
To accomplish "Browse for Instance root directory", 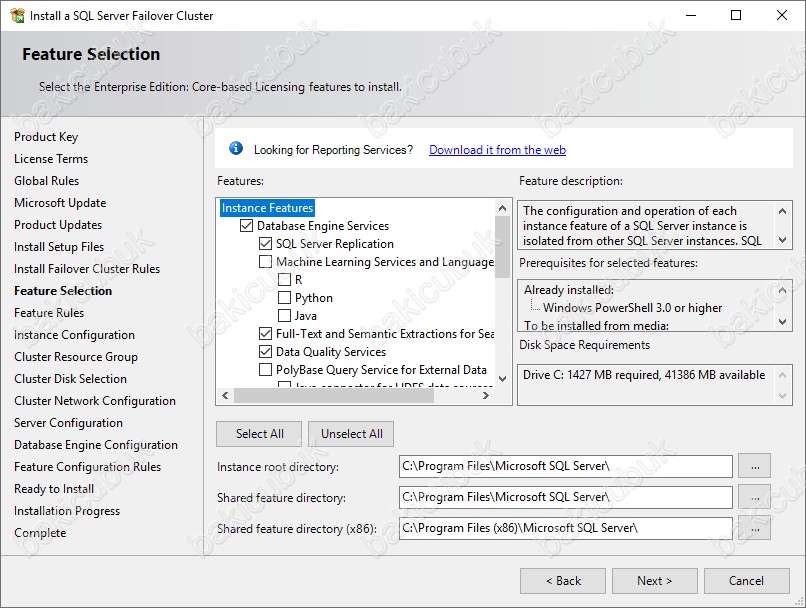I will pyautogui.click(x=755, y=466).
